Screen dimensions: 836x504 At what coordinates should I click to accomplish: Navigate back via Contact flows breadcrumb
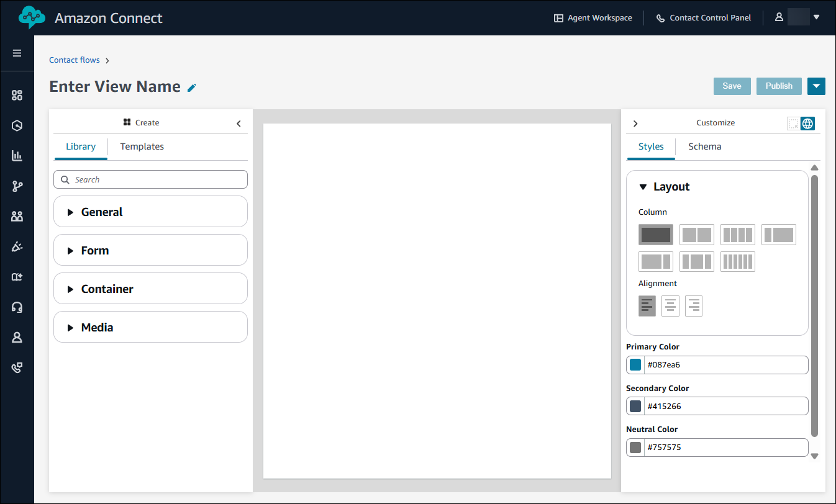[75, 60]
